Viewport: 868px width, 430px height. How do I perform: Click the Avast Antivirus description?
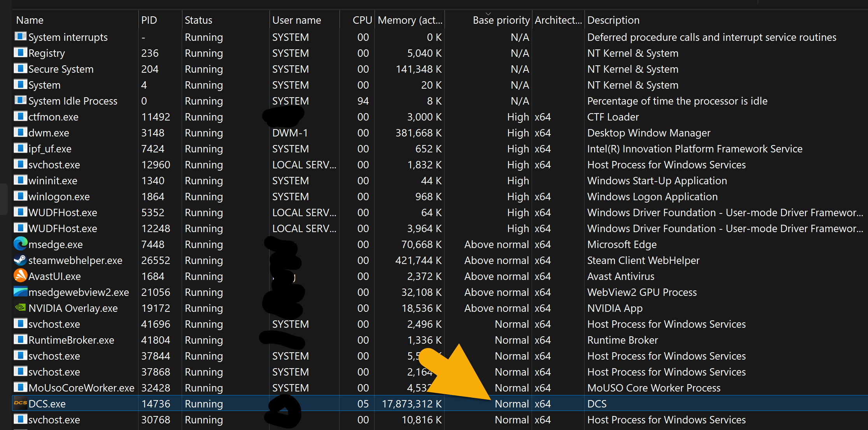tap(621, 276)
